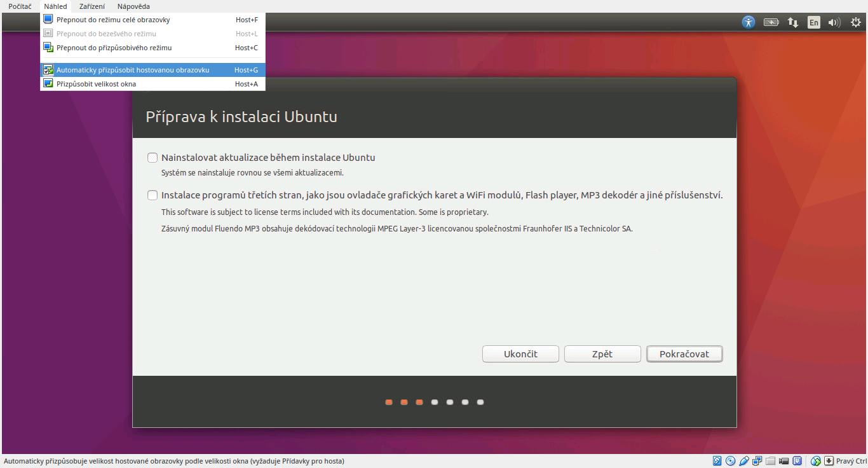
Task: Click the USB devices status icon
Action: pos(743,461)
